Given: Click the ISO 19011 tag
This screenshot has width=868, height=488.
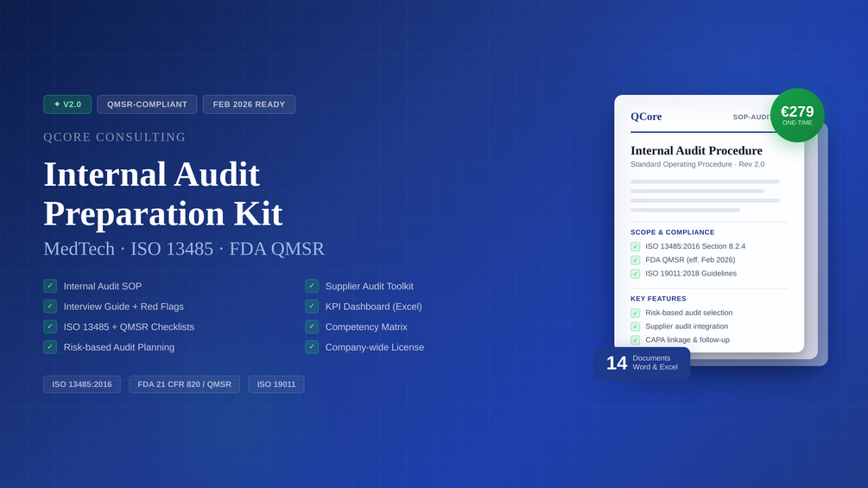Looking at the screenshot, I should 276,384.
